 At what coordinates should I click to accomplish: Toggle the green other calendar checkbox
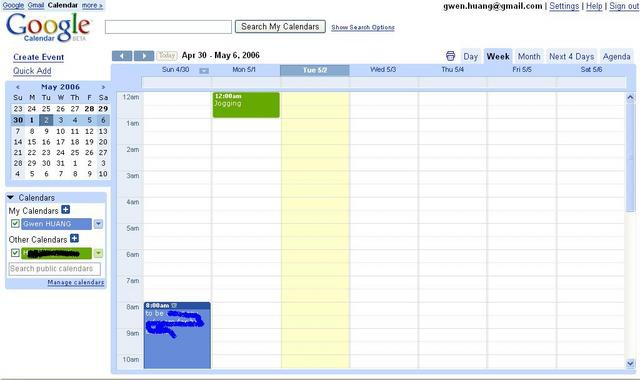(15, 253)
